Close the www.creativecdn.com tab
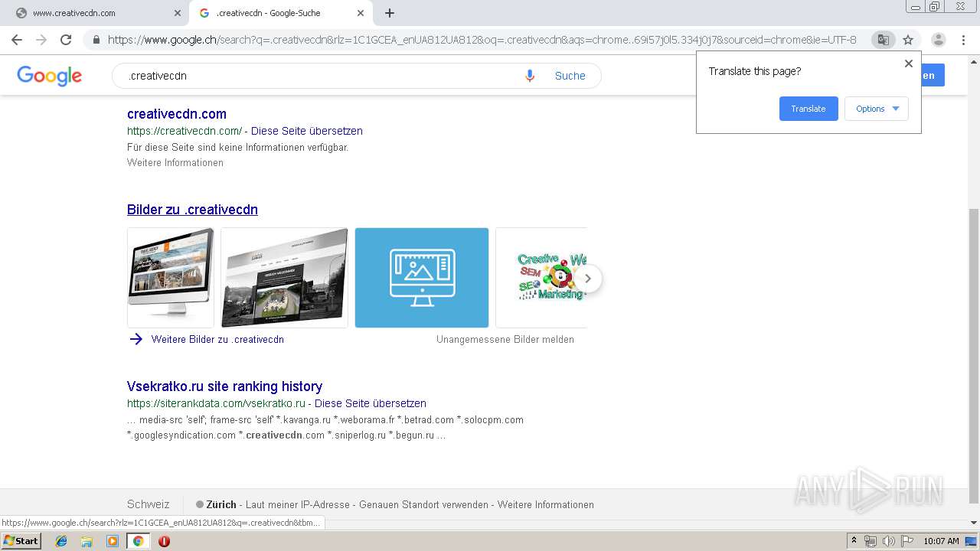Viewport: 980px width, 551px height. pos(178,13)
